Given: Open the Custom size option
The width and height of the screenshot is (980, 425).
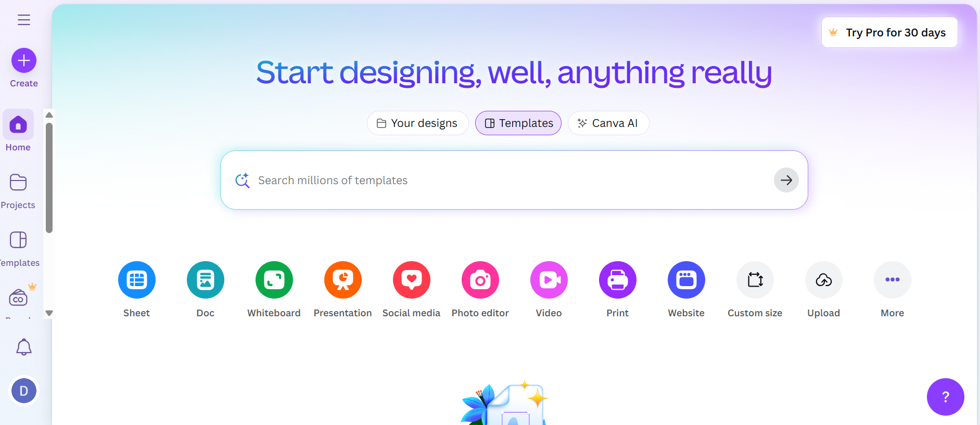Looking at the screenshot, I should pos(755,280).
